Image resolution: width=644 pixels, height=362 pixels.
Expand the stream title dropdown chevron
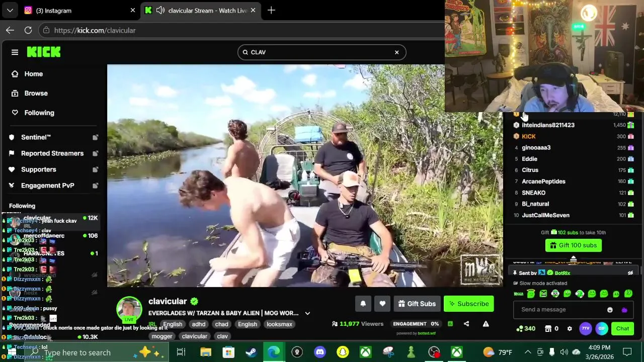click(x=307, y=313)
